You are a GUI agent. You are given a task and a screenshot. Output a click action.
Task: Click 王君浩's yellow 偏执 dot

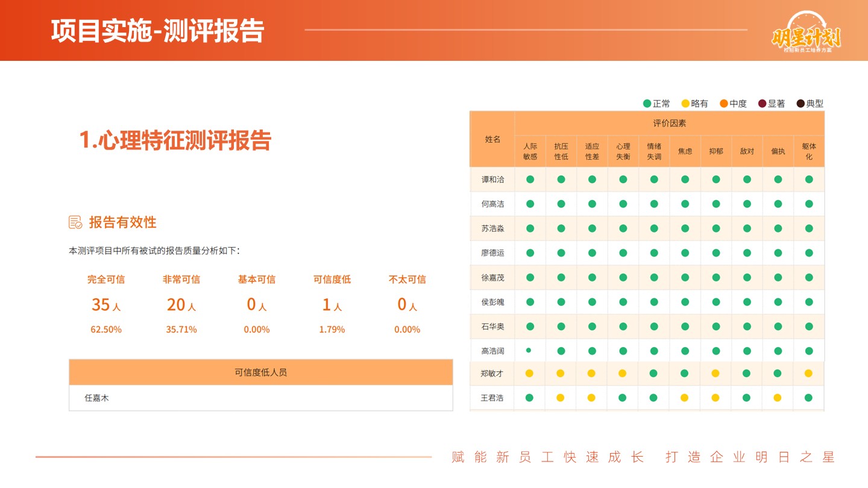pos(778,398)
